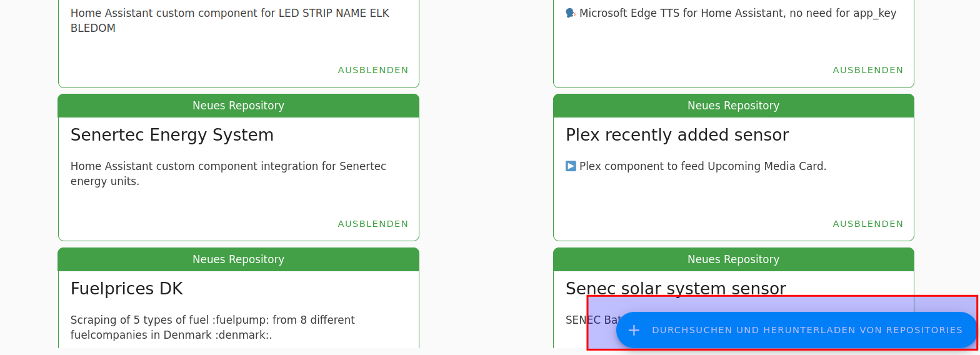The width and height of the screenshot is (980, 355).
Task: Click the Senertec energy units description text
Action: coord(228,174)
